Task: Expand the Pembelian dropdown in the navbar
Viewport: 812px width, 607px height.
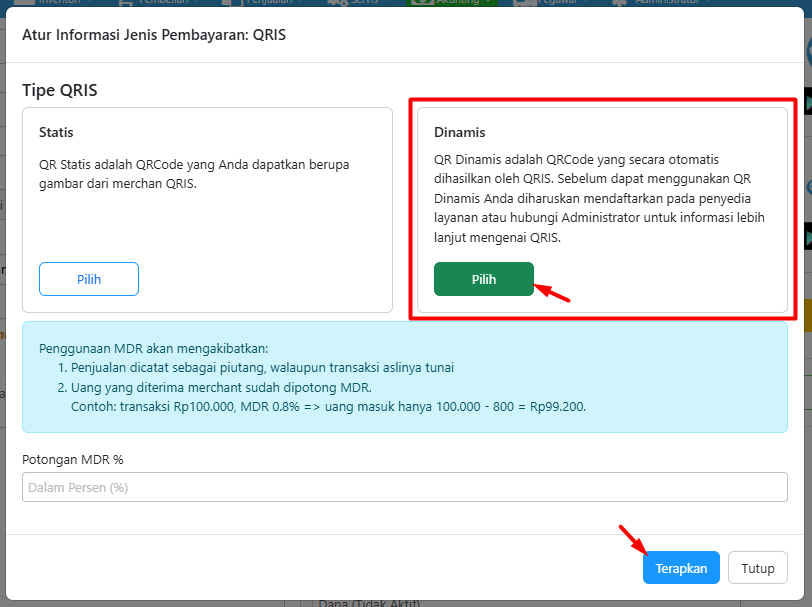Action: [x=164, y=3]
